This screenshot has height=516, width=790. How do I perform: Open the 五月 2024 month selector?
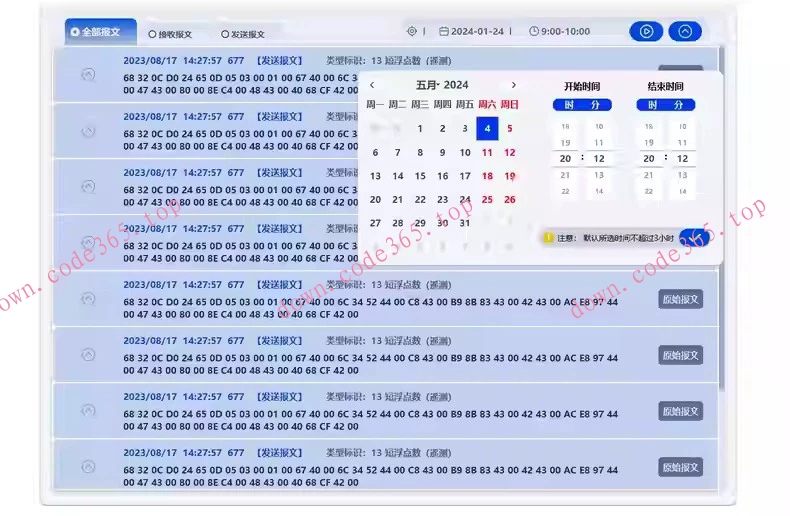tap(442, 85)
